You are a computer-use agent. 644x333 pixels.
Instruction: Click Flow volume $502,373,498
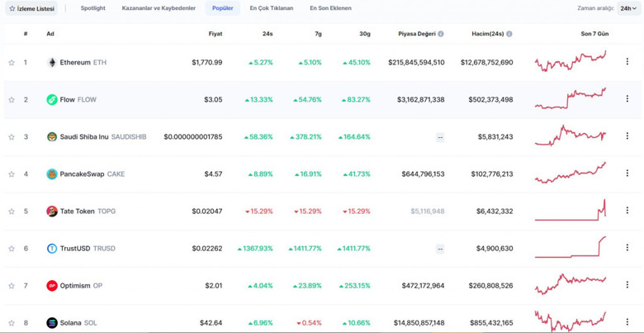(490, 99)
